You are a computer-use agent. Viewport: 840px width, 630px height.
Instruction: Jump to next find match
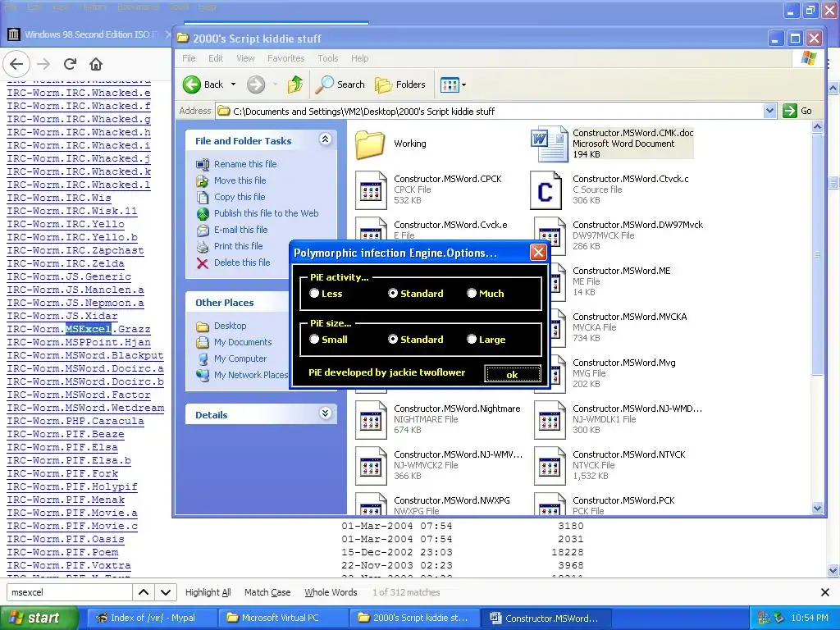[x=166, y=592]
